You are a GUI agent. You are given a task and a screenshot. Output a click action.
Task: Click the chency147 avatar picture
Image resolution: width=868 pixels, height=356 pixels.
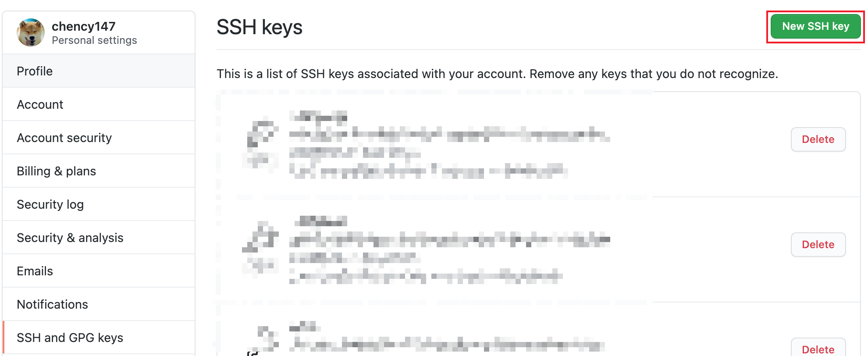tap(31, 32)
